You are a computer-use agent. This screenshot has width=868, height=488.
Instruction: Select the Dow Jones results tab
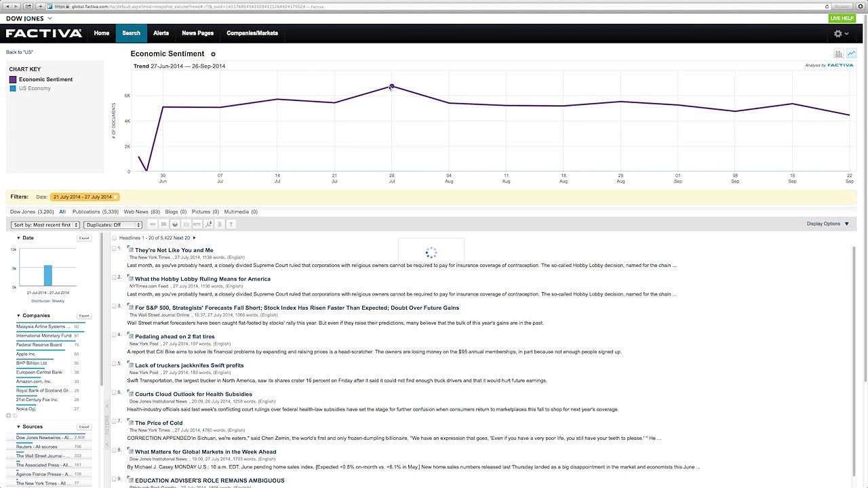point(32,211)
